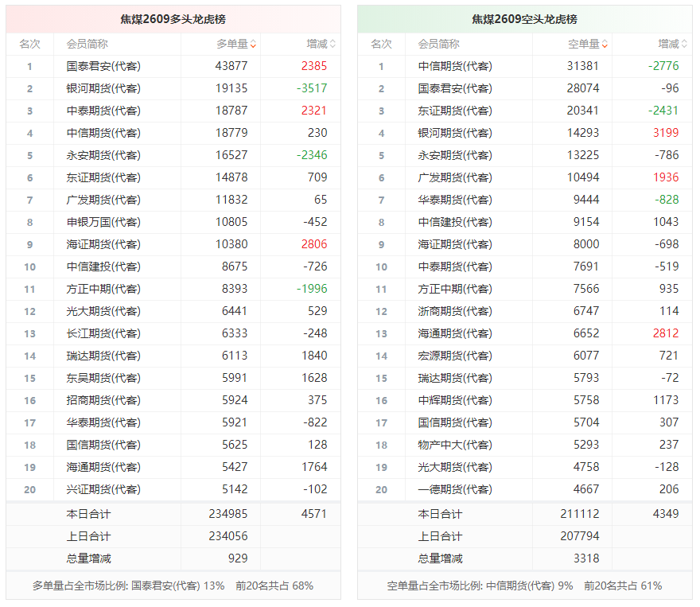Image resolution: width=700 pixels, height=607 pixels.
Task: Click 会员简称 header in short table
Action: point(438,45)
